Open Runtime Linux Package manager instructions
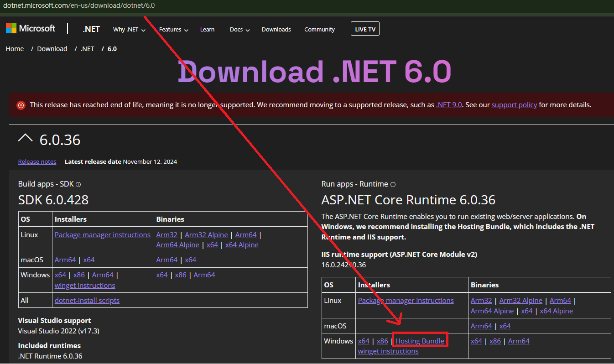Image resolution: width=614 pixels, height=364 pixels. 406,301
